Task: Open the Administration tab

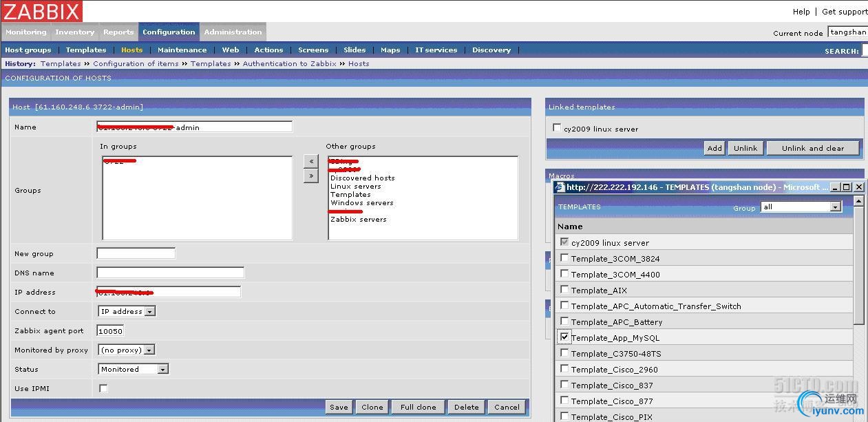Action: point(233,32)
